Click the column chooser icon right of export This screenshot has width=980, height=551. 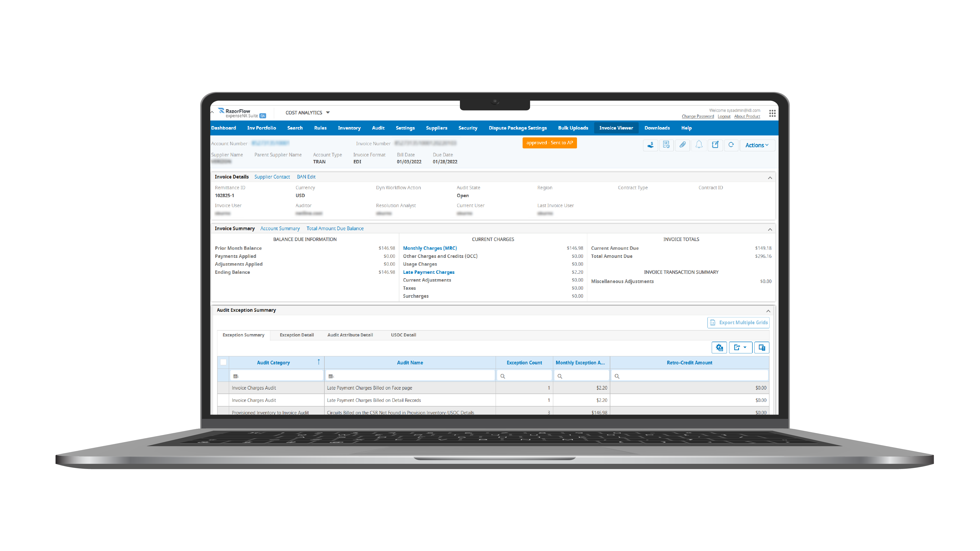click(762, 347)
